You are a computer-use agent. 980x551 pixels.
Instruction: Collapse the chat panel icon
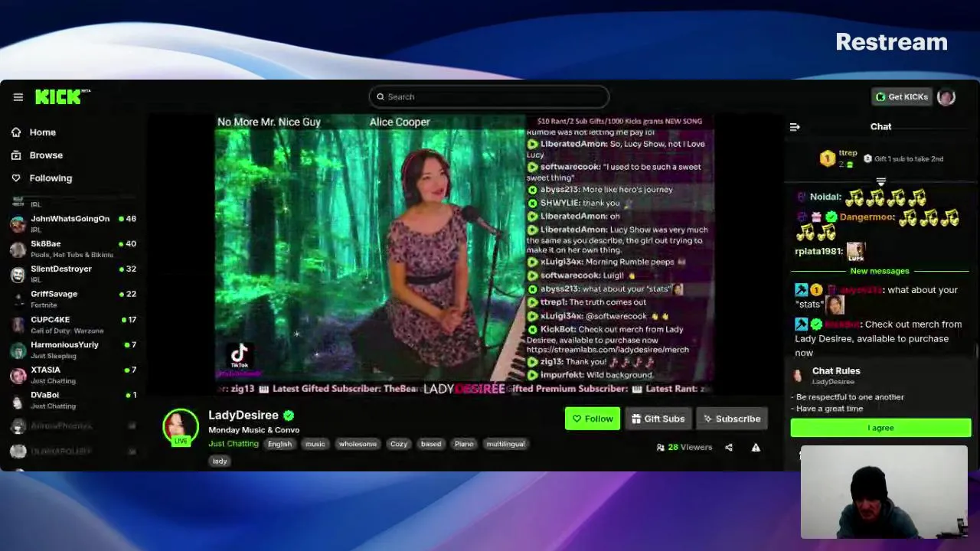(795, 127)
